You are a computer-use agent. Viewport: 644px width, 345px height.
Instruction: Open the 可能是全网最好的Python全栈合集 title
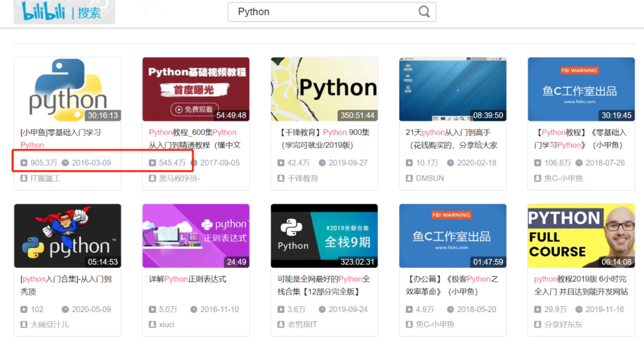click(324, 285)
